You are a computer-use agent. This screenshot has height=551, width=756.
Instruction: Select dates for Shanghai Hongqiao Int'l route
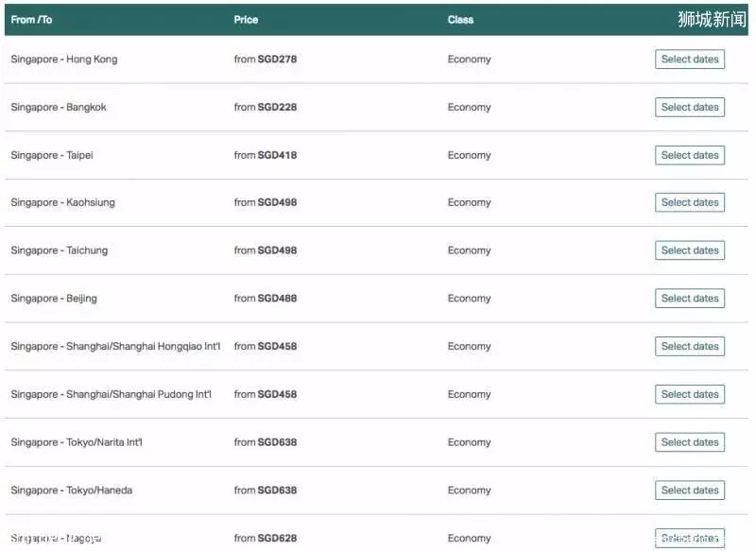tap(690, 346)
